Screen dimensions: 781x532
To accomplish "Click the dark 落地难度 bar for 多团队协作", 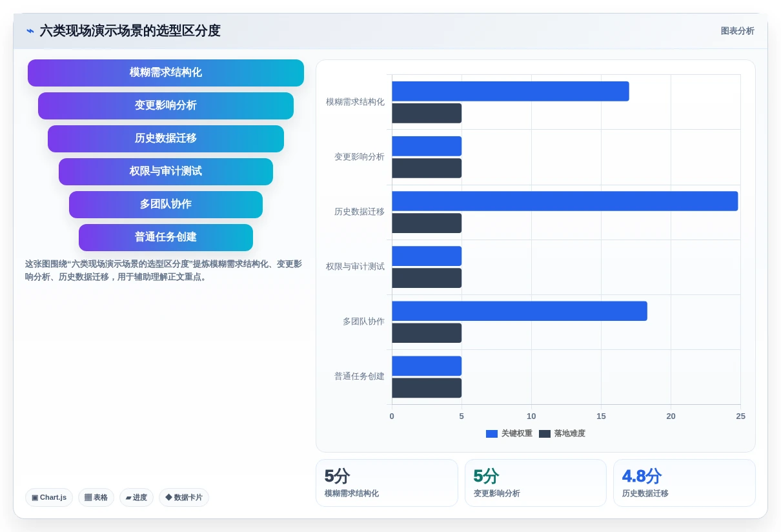I will click(x=427, y=333).
